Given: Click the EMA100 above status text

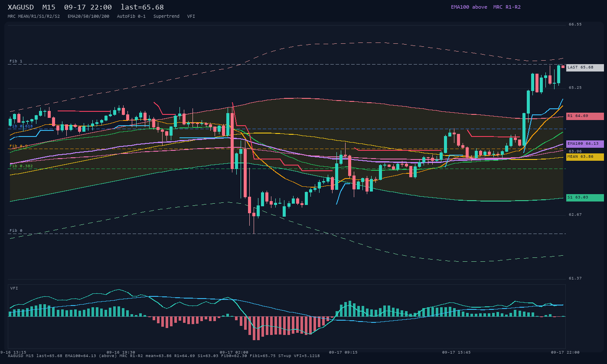Looking at the screenshot, I should (x=469, y=7).
